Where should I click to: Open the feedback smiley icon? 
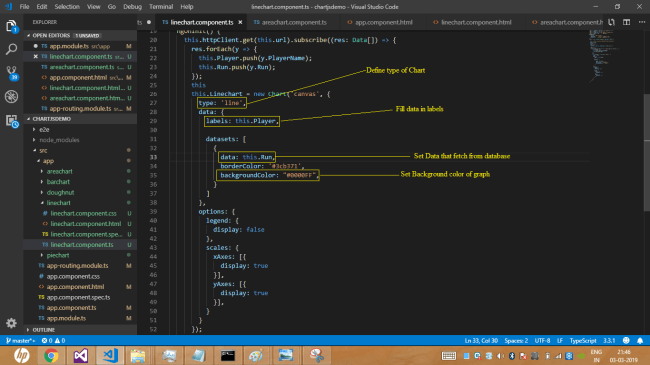point(626,341)
